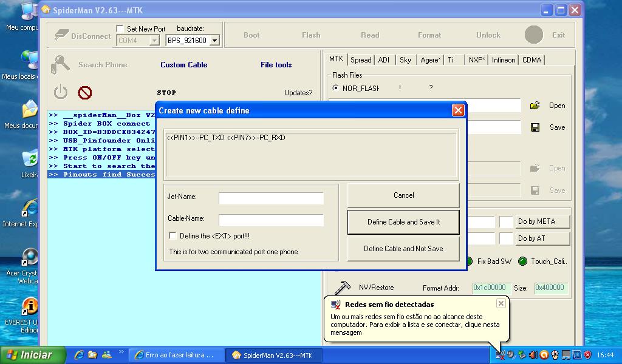Click the grey status circle beside Exit
This screenshot has height=364, width=622.
coord(533,35)
